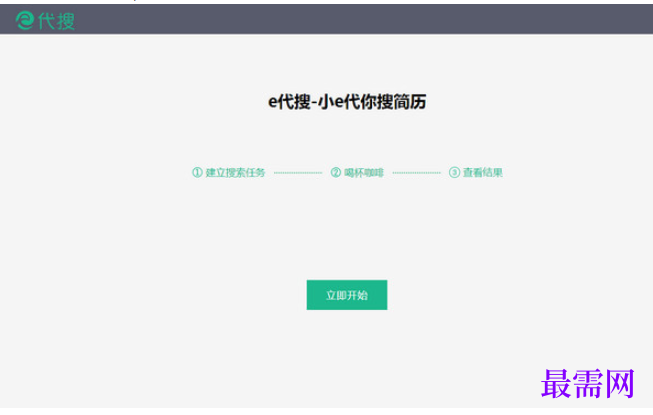Viewport: 653px width, 415px height.
Task: Click the 立即开始 button
Action: click(x=346, y=295)
